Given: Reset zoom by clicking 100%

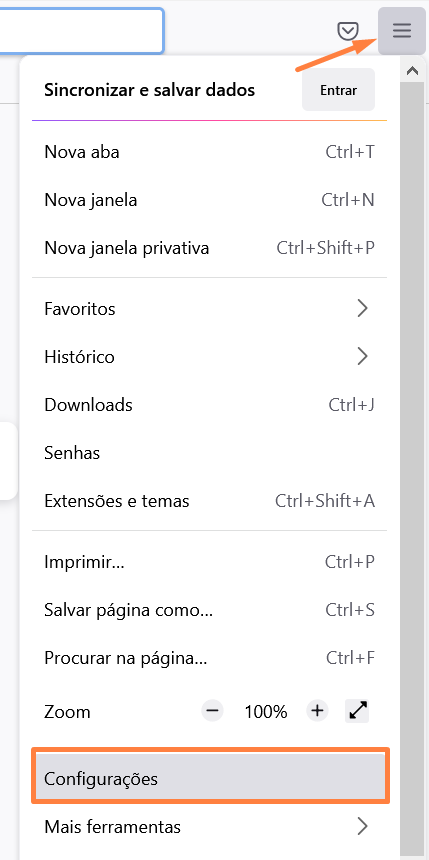Looking at the screenshot, I should [266, 712].
